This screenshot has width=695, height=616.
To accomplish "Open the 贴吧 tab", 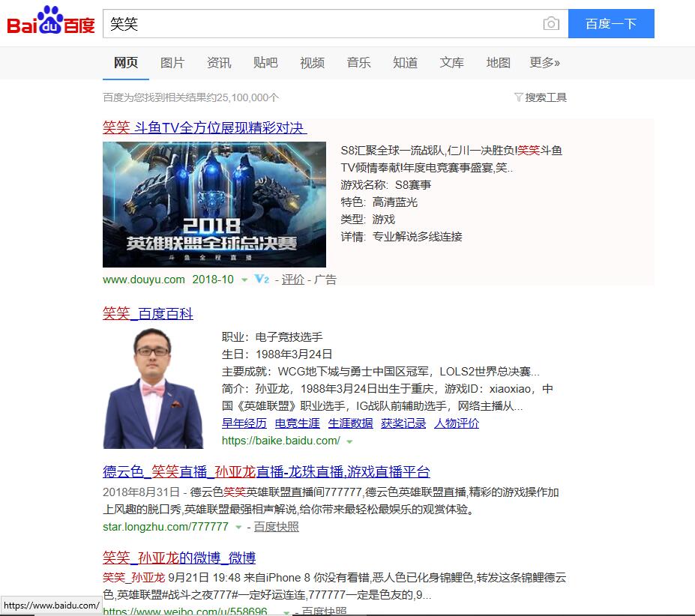I will click(x=265, y=63).
